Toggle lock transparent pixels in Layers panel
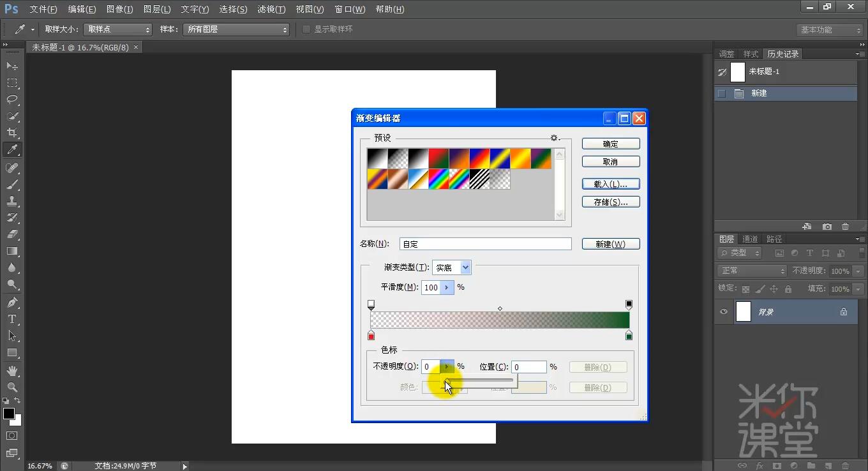This screenshot has height=471, width=868. tap(746, 288)
